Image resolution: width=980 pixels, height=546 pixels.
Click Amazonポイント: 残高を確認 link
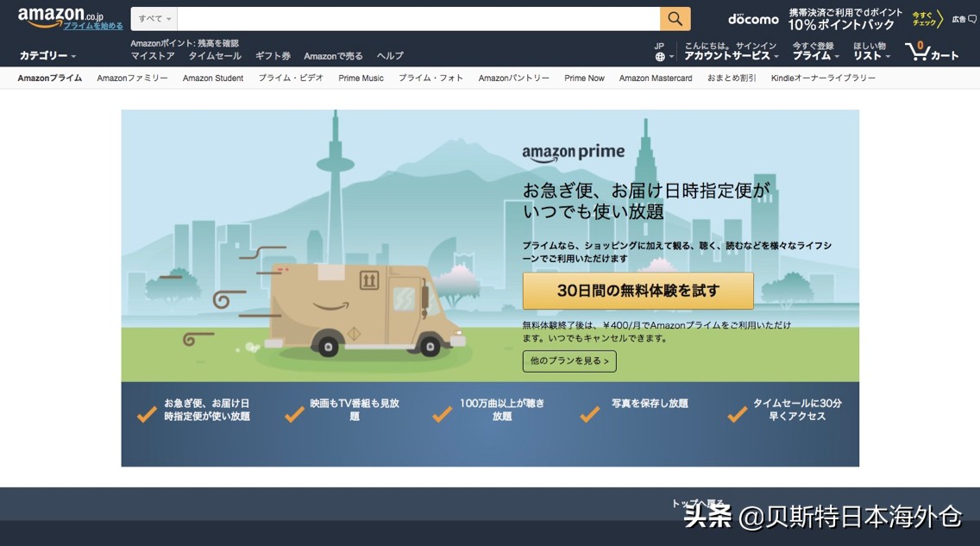click(x=185, y=43)
